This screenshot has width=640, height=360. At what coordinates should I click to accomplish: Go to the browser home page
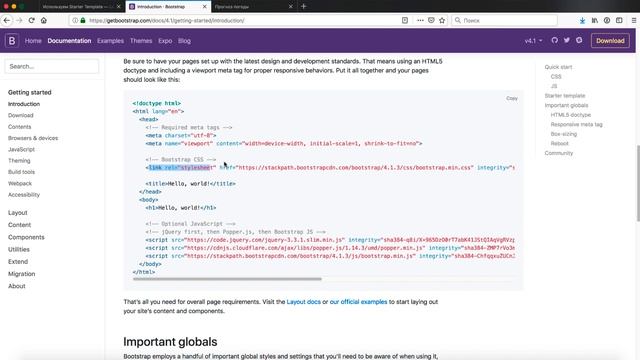pyautogui.click(x=44, y=20)
